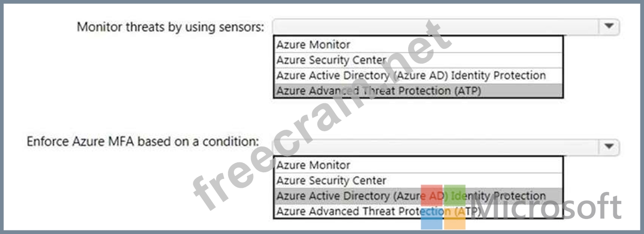Expand the Enforce Azure MFA dropdown arrow

[x=609, y=147]
